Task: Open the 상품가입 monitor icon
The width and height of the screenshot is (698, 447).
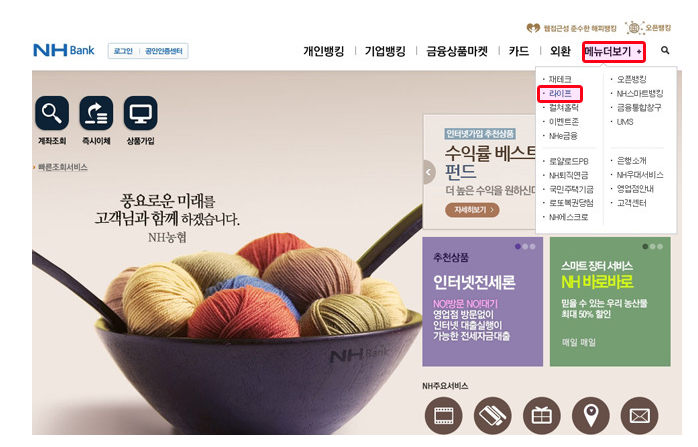Action: [x=140, y=113]
